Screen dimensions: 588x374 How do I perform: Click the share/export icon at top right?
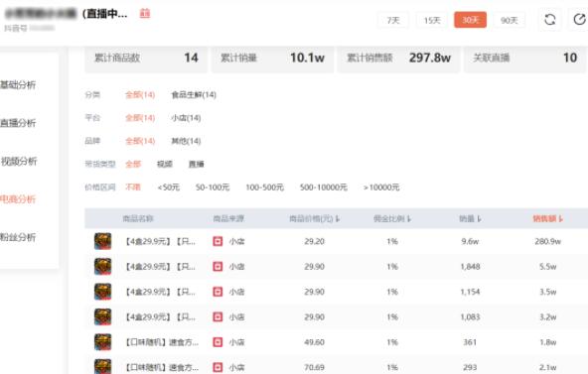[579, 20]
